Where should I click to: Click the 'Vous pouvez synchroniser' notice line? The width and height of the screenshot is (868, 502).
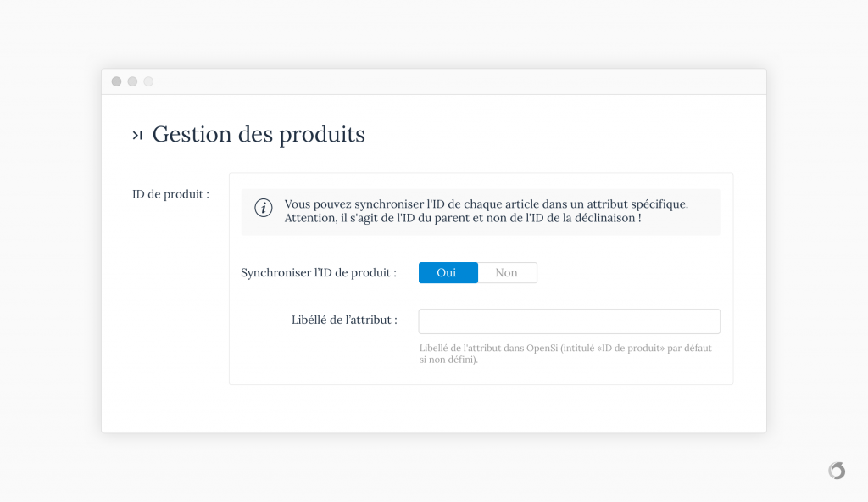[x=486, y=204]
